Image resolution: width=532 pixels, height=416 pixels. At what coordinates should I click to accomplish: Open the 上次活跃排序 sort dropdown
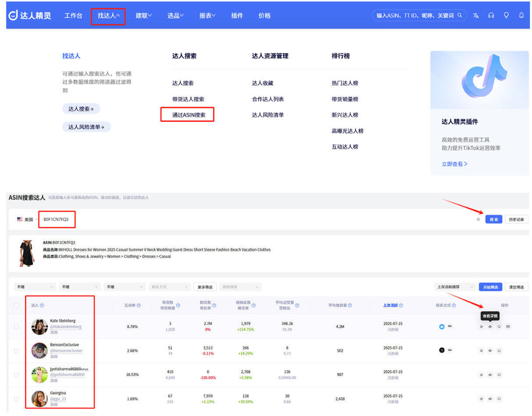455,287
